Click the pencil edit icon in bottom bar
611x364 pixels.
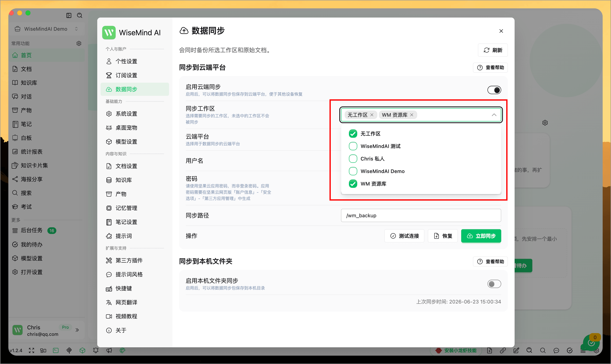[516, 350]
